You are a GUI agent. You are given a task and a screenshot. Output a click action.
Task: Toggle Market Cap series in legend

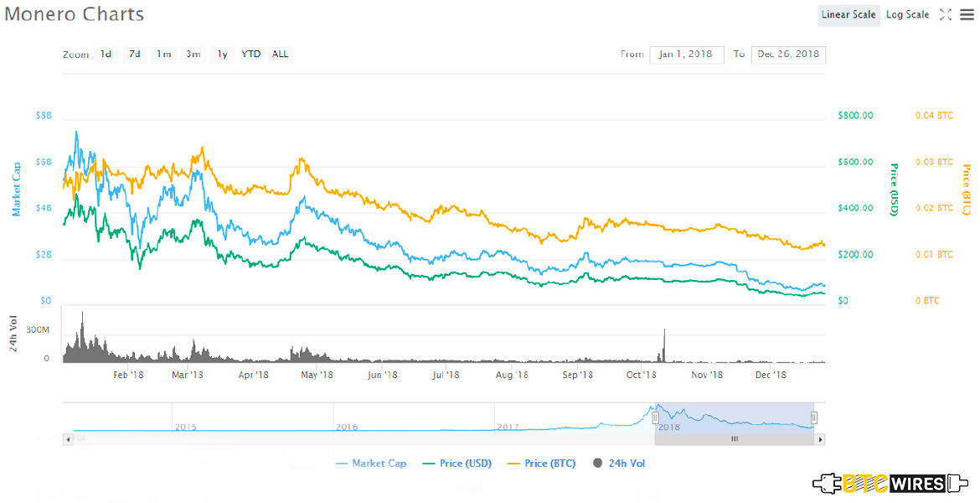(x=370, y=464)
